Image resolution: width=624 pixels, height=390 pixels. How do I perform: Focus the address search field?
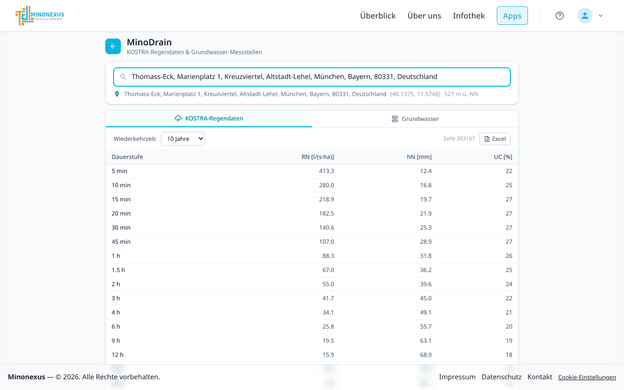coord(312,77)
